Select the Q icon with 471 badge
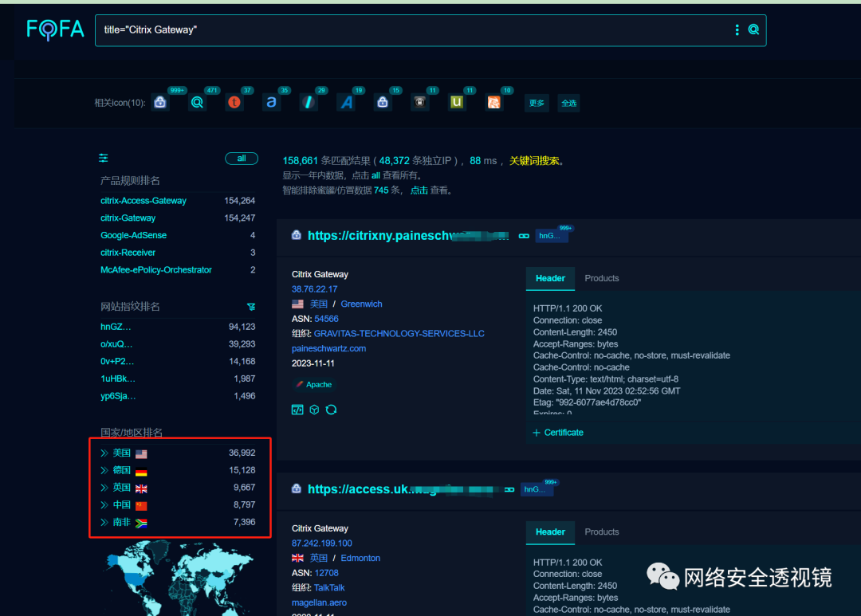Viewport: 861px width, 616px height. (197, 102)
